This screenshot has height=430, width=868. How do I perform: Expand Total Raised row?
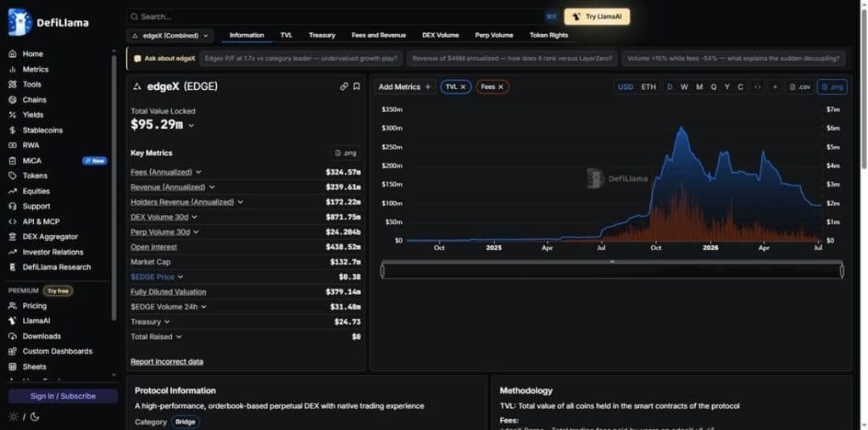[179, 337]
